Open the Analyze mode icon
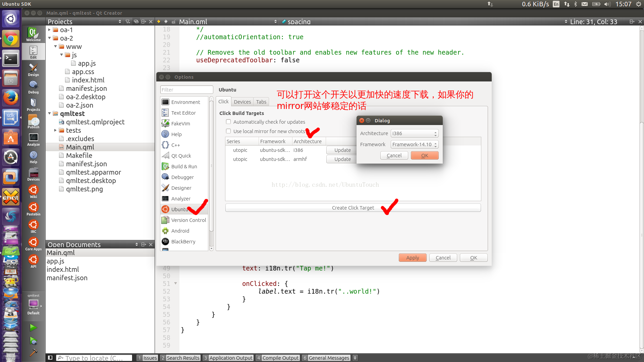This screenshot has height=362, width=644. point(33,139)
